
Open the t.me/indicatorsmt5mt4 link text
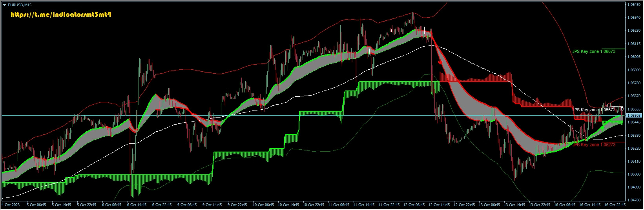point(62,15)
